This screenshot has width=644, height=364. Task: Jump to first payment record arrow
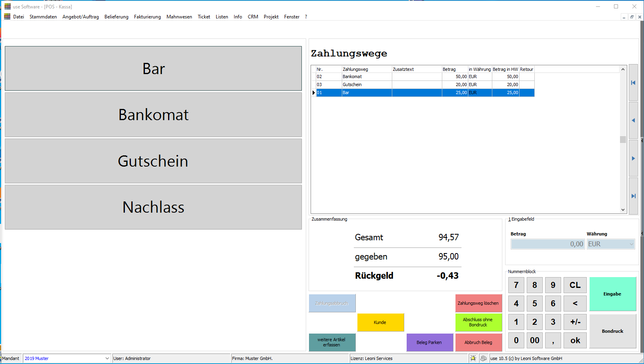click(x=633, y=82)
